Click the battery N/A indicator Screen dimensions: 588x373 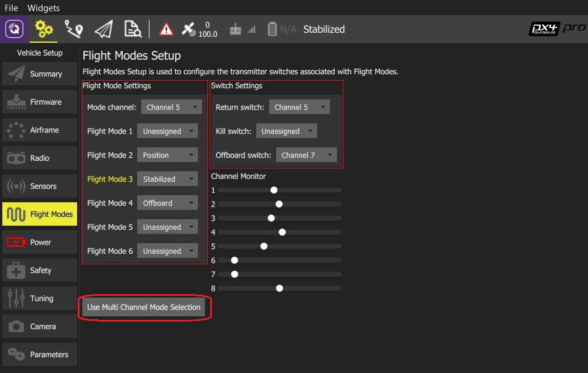[x=282, y=29]
